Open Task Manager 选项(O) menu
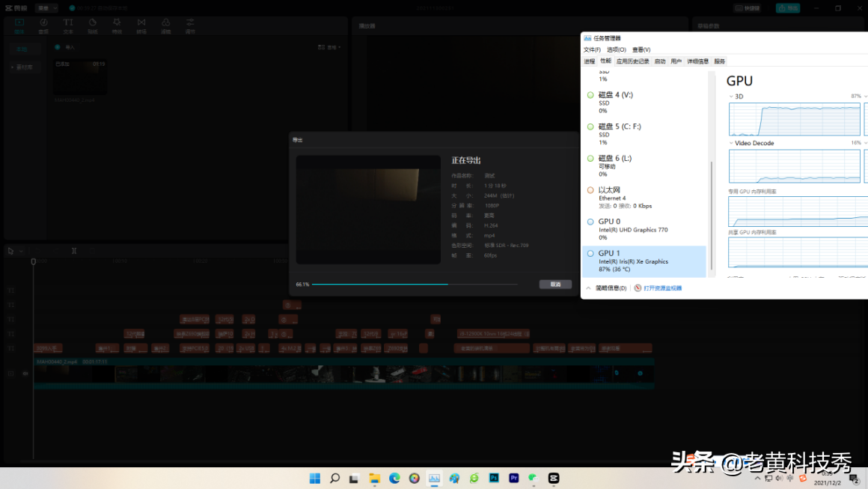Screen dimensions: 868x489 point(616,50)
